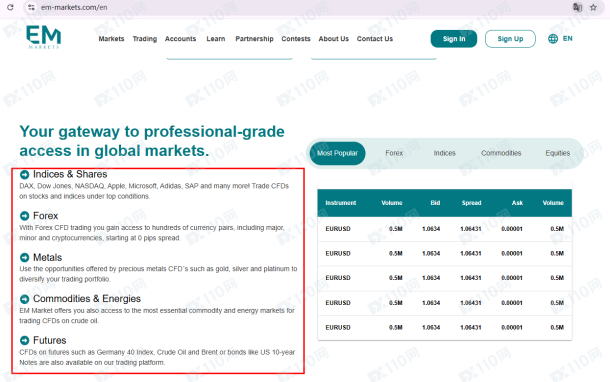Click the arrow icon beside Commodities & Energies
The width and height of the screenshot is (610, 382).
pos(25,299)
